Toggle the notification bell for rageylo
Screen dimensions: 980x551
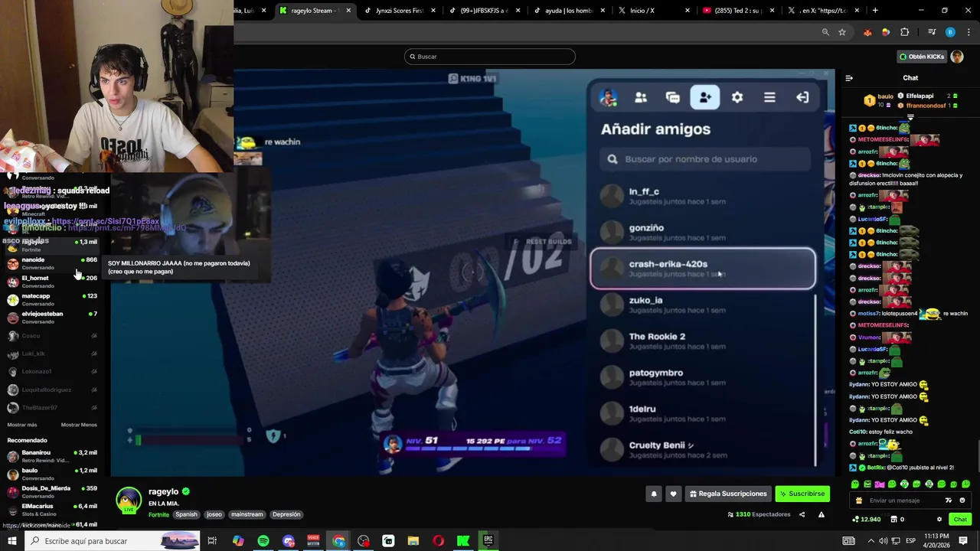click(654, 494)
